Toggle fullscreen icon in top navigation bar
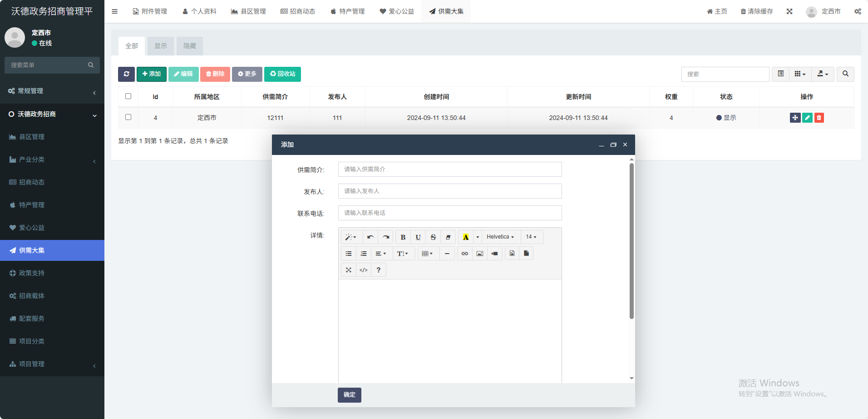 (789, 11)
